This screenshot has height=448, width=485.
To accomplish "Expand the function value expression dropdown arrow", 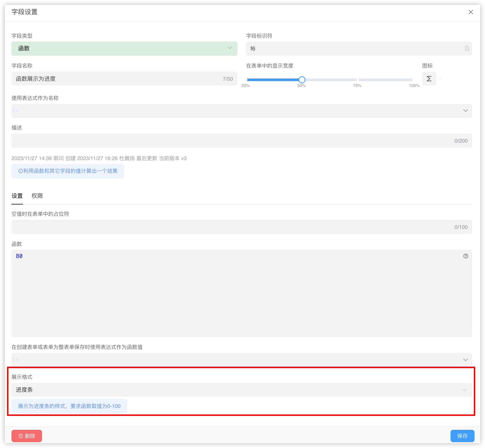I will [465, 360].
